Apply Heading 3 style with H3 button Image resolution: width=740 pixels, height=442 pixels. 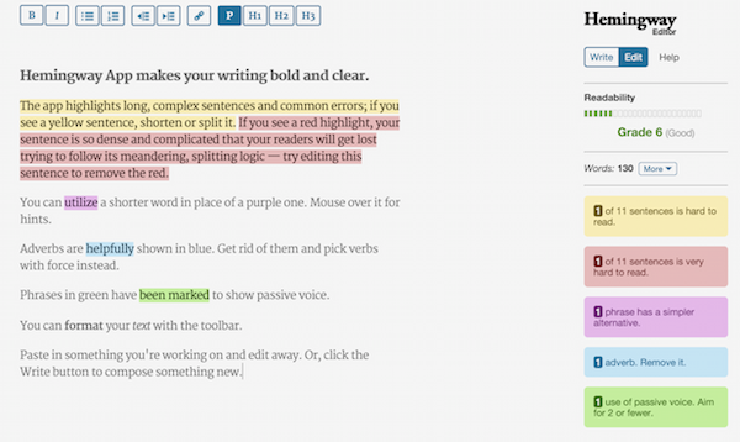click(x=308, y=16)
